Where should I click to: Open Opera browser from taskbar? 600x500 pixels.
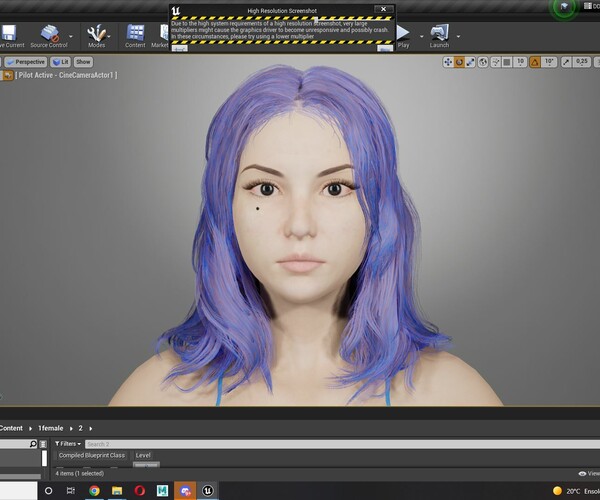click(x=140, y=490)
